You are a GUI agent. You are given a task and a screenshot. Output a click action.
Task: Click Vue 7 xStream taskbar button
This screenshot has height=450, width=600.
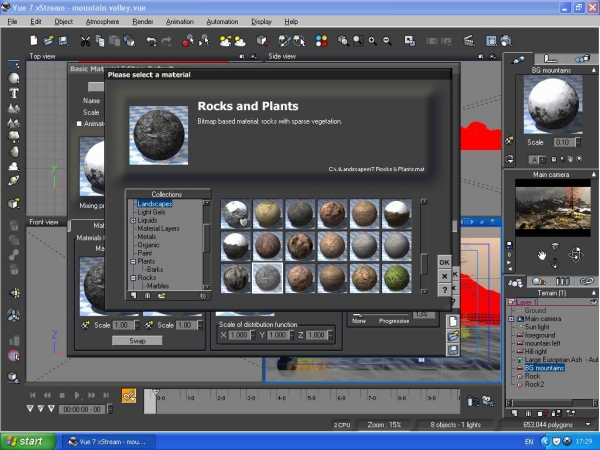pos(108,442)
